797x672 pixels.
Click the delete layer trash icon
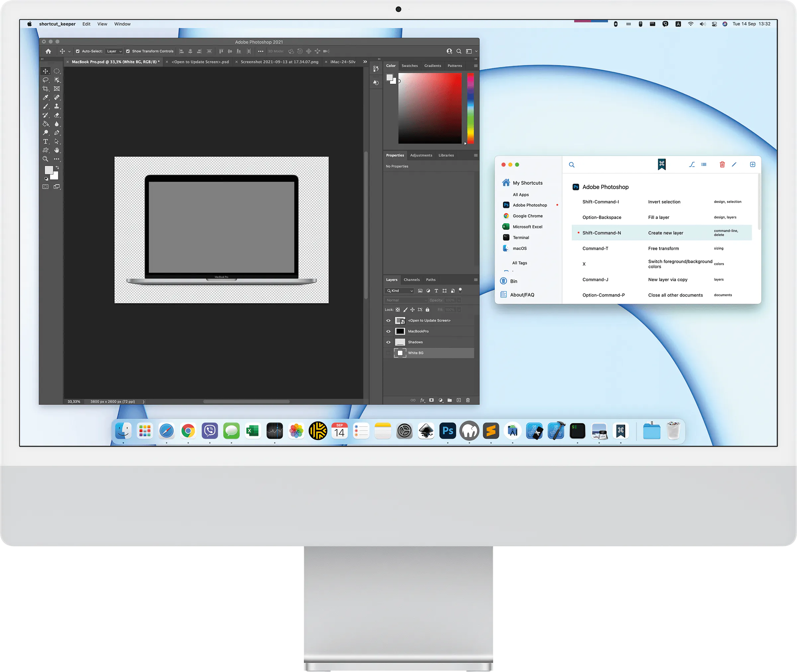pyautogui.click(x=468, y=400)
